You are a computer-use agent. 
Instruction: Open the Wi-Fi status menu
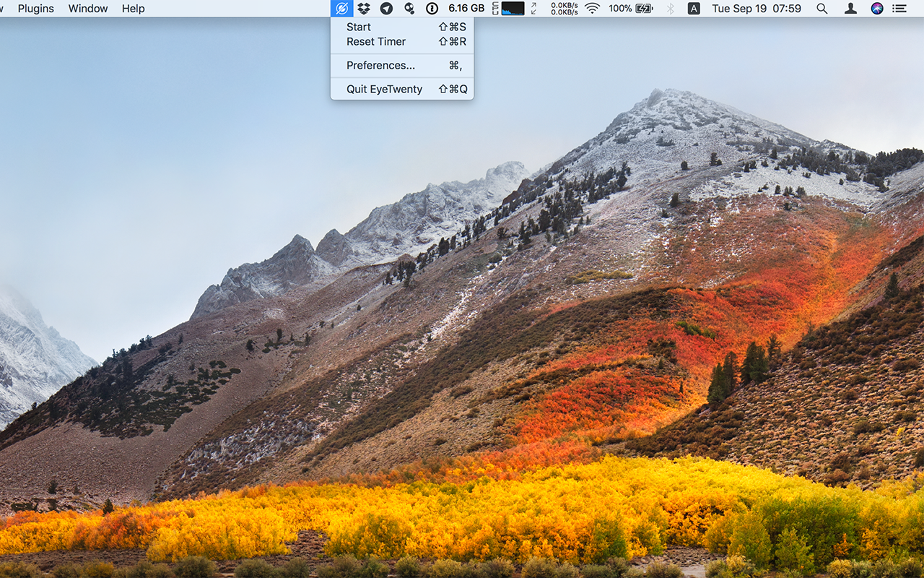[x=593, y=9]
